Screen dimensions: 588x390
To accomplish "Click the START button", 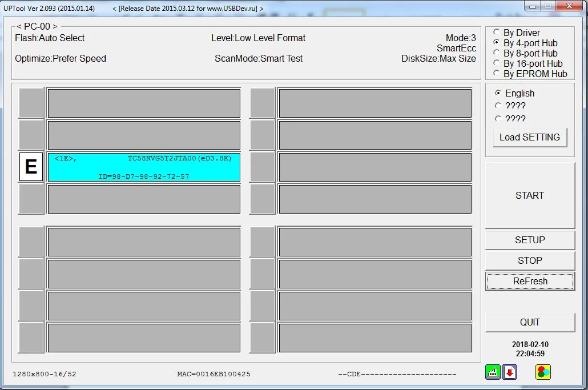I will [x=530, y=195].
